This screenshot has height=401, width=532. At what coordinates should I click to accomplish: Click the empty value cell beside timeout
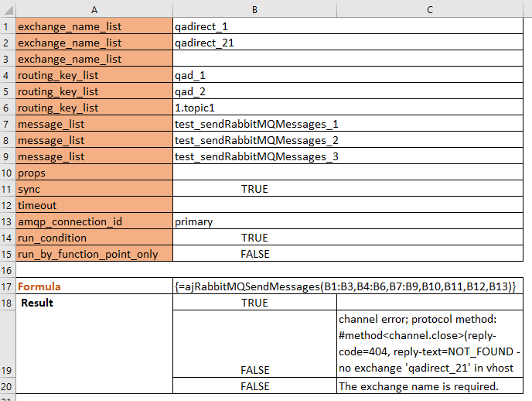click(x=254, y=205)
